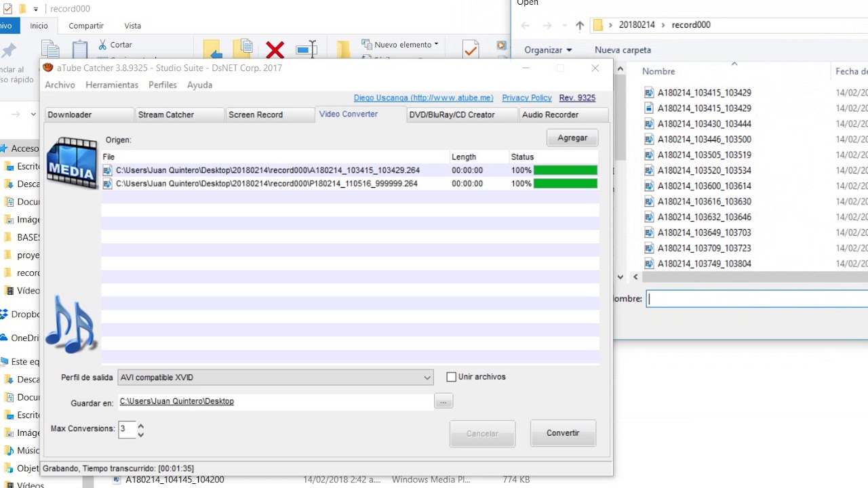The image size is (868, 488).
Task: Open the Herramientas menu
Action: tap(112, 85)
